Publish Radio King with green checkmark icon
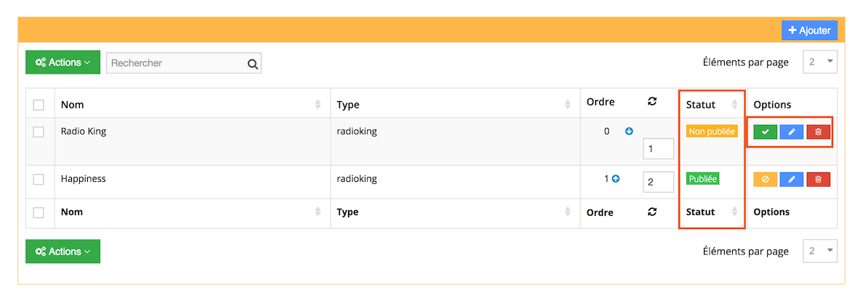 (x=765, y=132)
